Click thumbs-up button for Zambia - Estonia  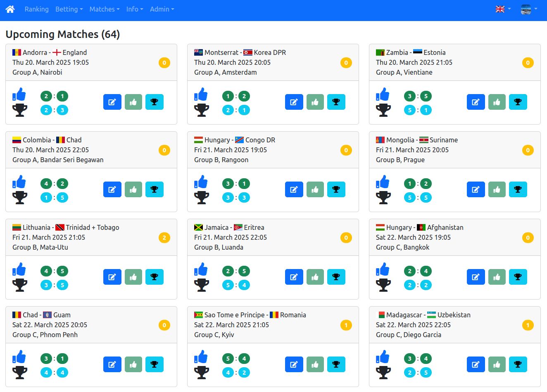497,102
